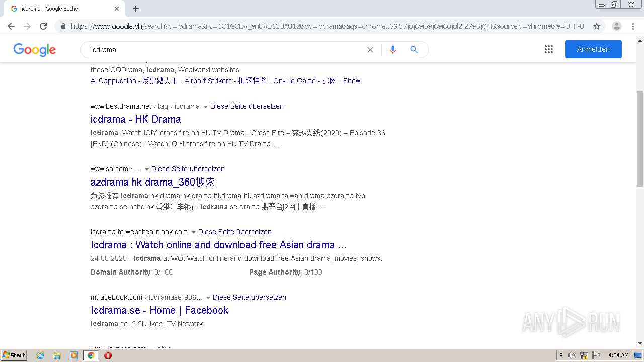Click the 4:24 AM taskbar clock
644x362 pixels.
coord(618,355)
